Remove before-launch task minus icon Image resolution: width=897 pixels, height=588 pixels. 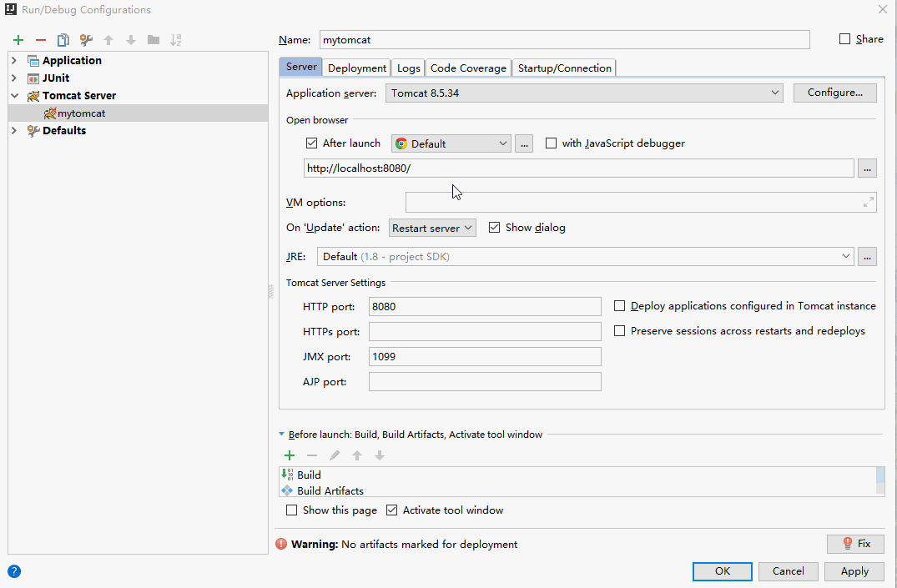tap(312, 455)
